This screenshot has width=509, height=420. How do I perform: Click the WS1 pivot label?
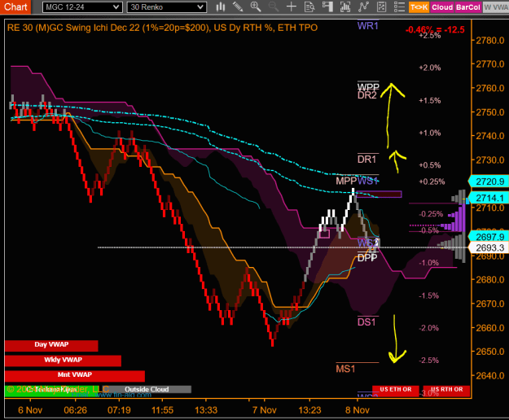pos(368,181)
